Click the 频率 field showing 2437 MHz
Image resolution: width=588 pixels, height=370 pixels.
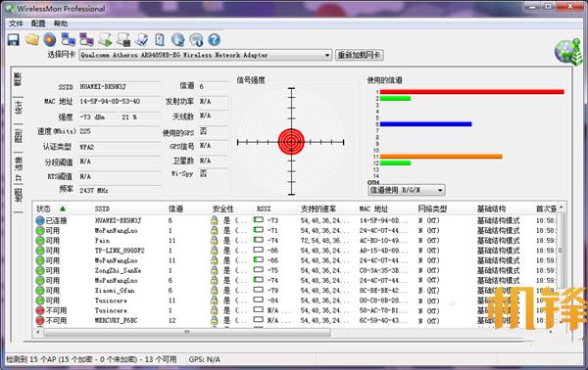[120, 190]
